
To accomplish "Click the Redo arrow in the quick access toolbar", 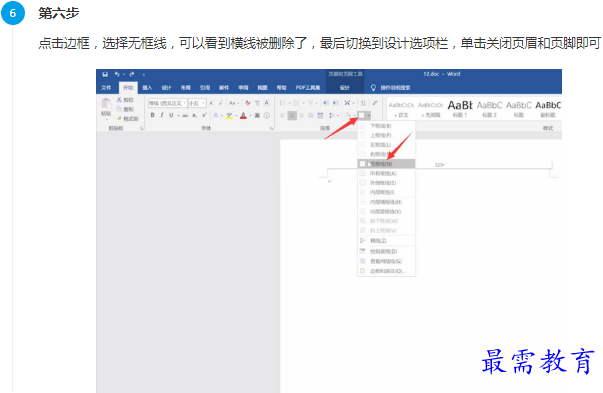I will point(132,74).
